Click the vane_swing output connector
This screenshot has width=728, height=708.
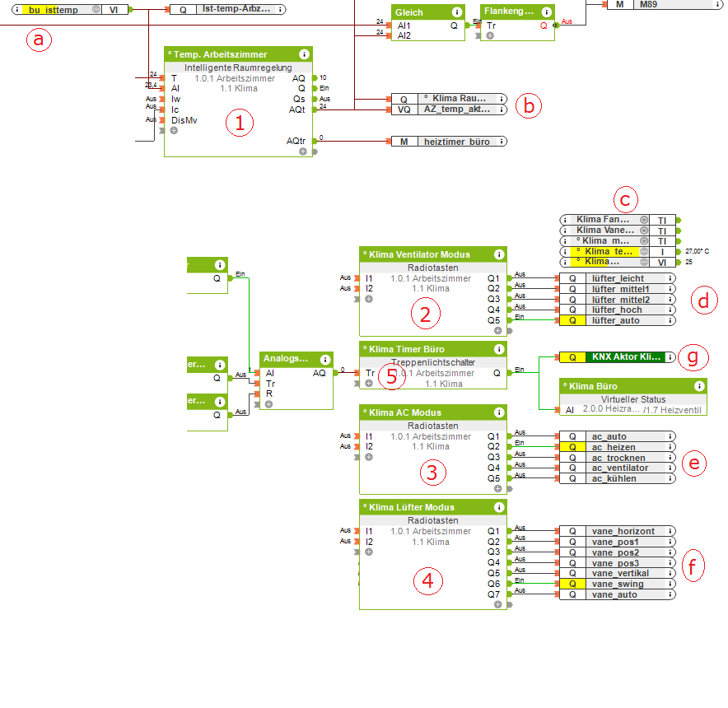(618, 584)
